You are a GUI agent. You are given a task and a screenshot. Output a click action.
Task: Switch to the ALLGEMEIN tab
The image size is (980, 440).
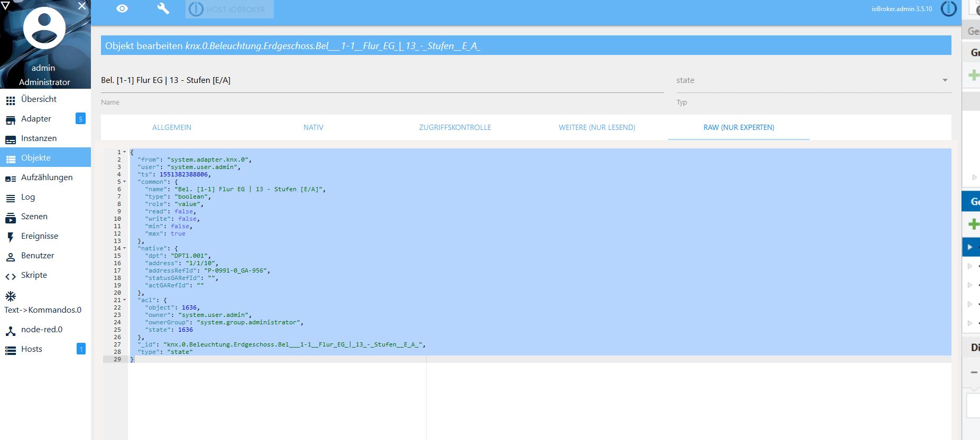point(172,127)
